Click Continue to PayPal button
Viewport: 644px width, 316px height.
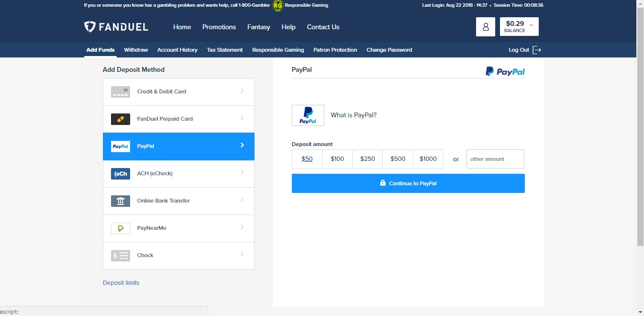tap(408, 183)
